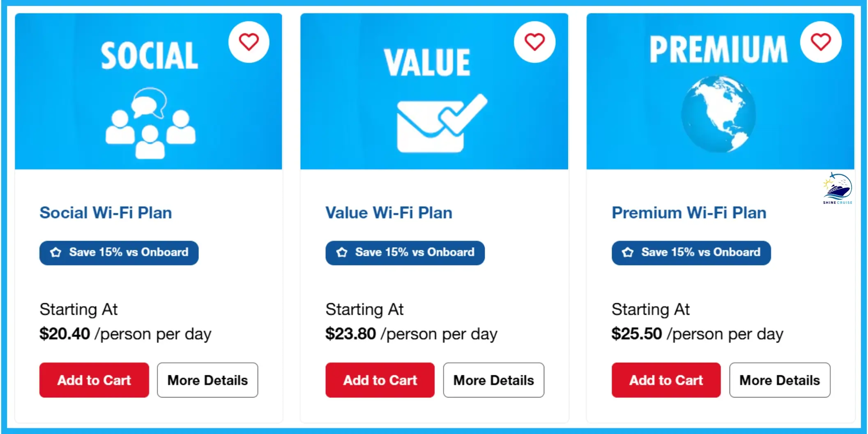This screenshot has height=434, width=868.
Task: Open Premium Wi-Fi Plan title link
Action: [689, 213]
